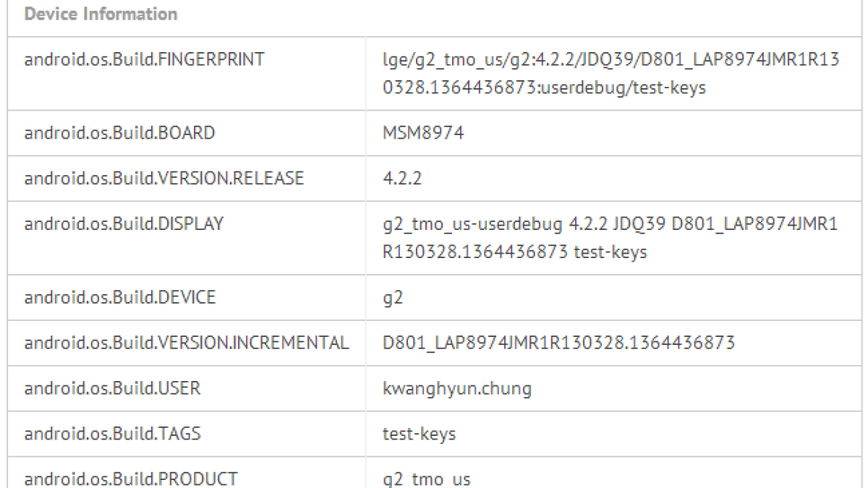Click the g2 device value
The width and height of the screenshot is (868, 488).
393,298
